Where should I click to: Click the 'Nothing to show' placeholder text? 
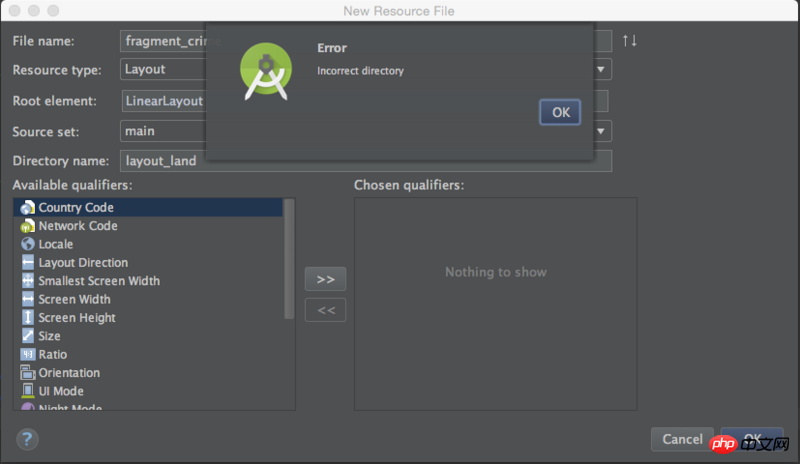click(x=495, y=272)
